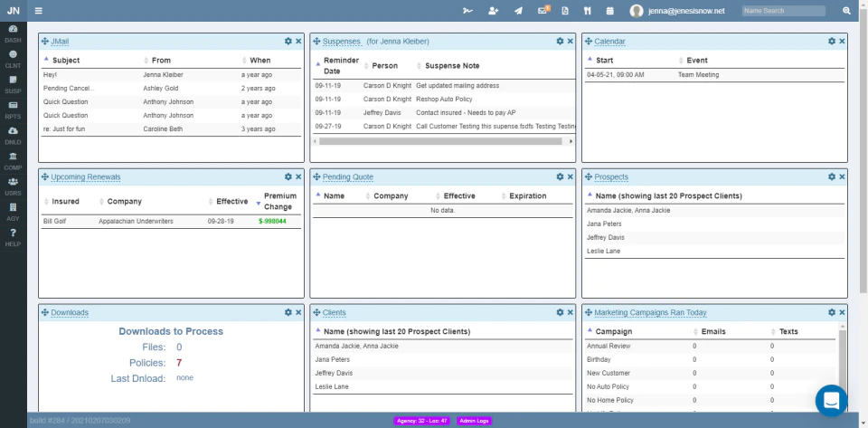Viewport: 868px width, 428px height.
Task: Click the Admin Logs tag in the footer
Action: point(474,421)
